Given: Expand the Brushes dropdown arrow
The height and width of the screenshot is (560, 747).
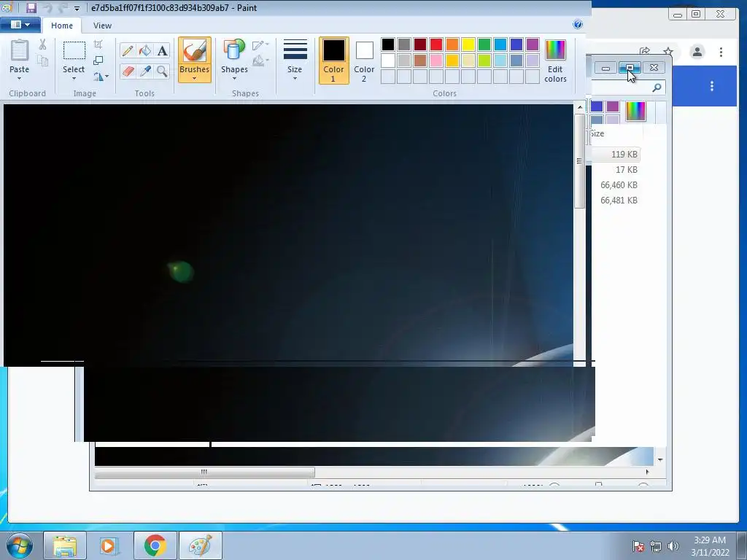Looking at the screenshot, I should click(x=194, y=79).
